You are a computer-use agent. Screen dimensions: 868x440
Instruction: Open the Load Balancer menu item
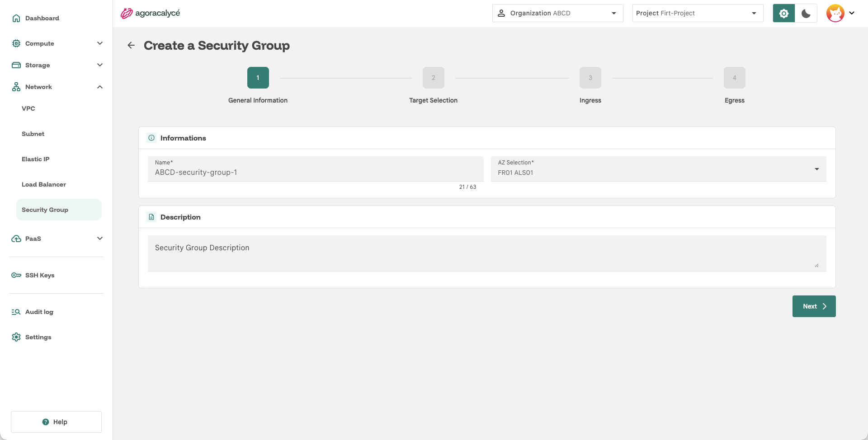[44, 184]
